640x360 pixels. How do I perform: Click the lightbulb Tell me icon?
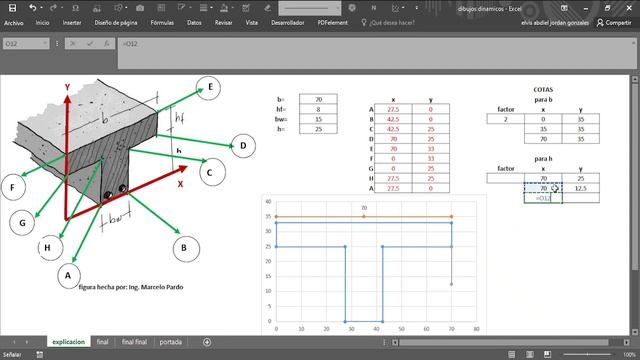364,22
